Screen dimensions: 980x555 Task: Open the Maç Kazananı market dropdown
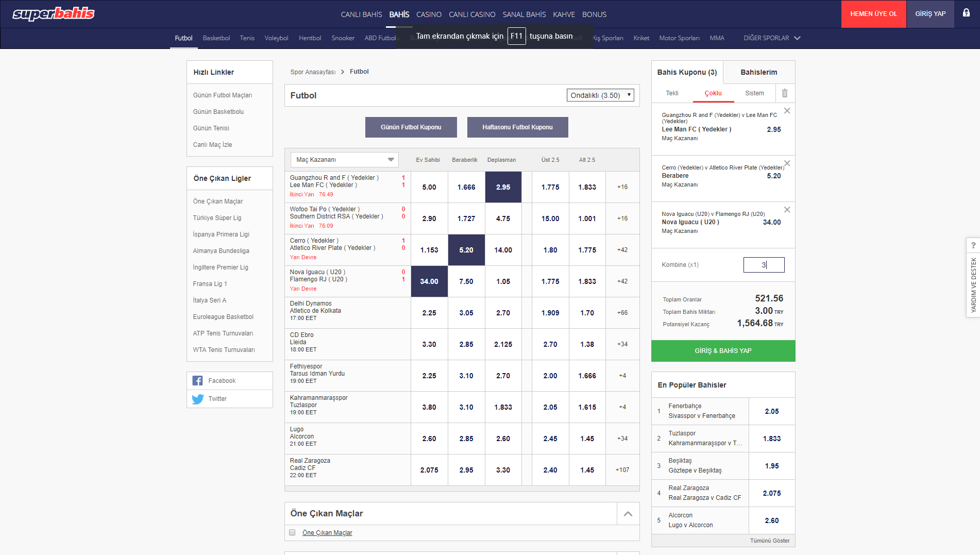344,160
